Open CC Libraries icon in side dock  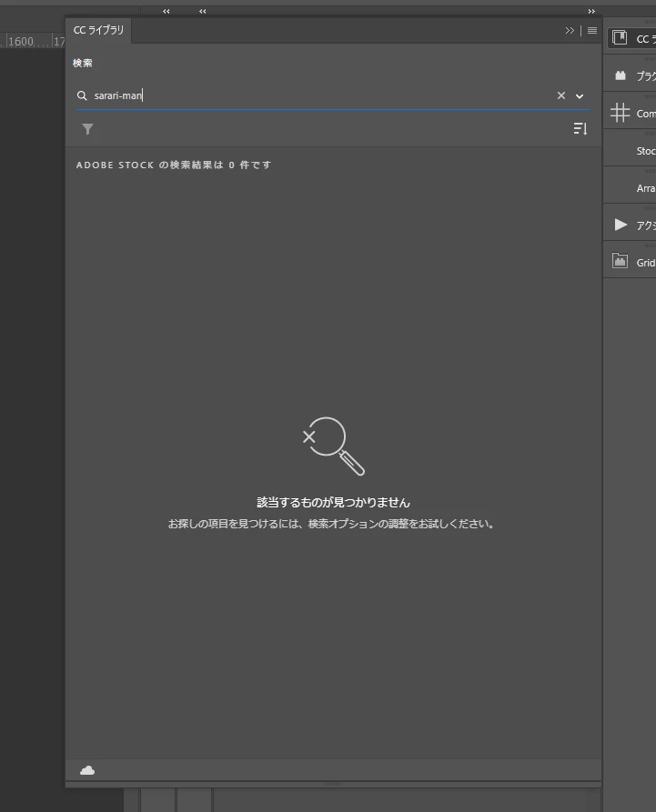point(620,38)
